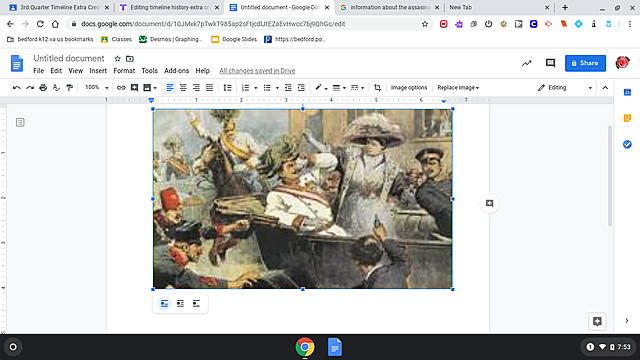The image size is (640, 360).
Task: Open Tasks in the side panel
Action: (627, 144)
